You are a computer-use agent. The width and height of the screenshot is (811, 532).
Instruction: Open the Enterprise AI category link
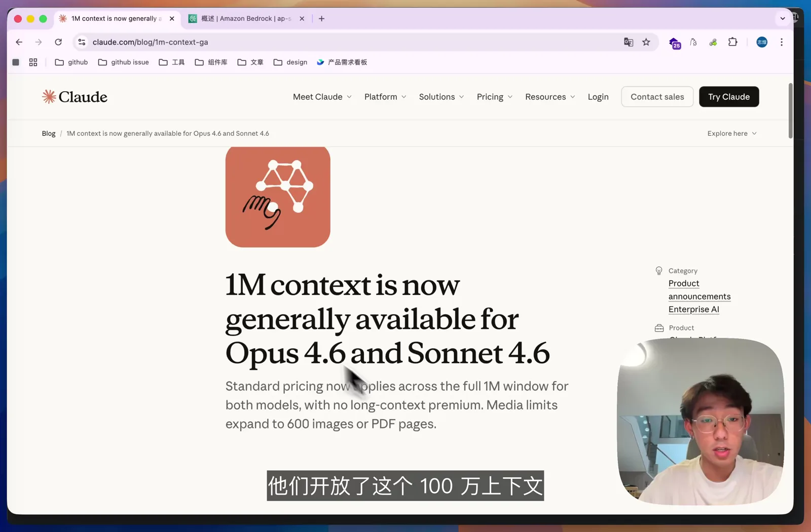[694, 310]
